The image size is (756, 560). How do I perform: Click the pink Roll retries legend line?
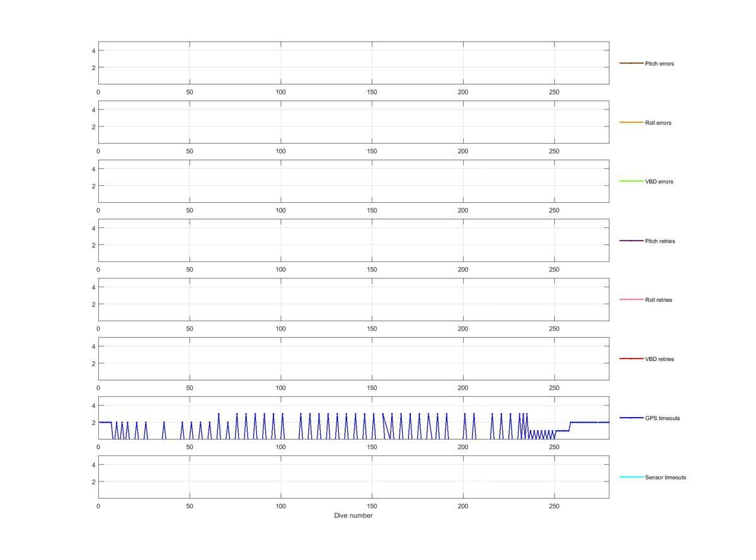(x=631, y=299)
